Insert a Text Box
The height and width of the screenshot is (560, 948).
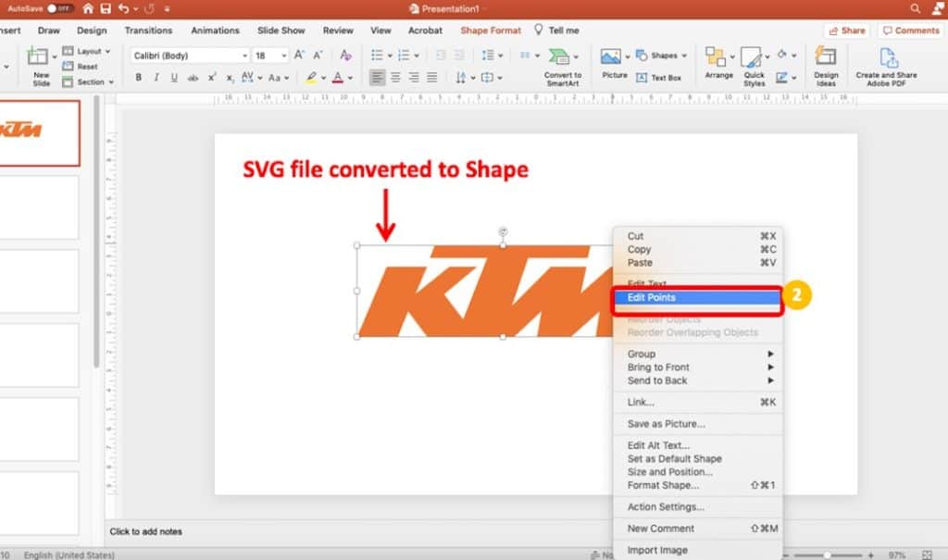pyautogui.click(x=658, y=78)
